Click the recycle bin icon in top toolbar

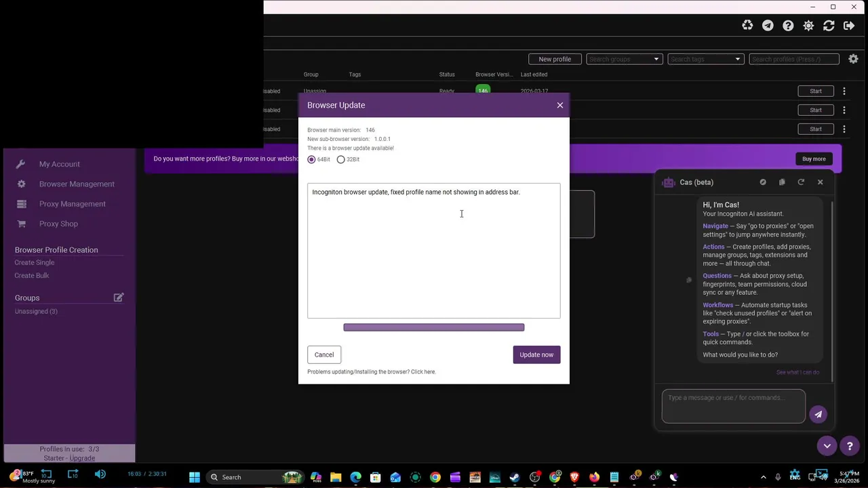tap(747, 25)
